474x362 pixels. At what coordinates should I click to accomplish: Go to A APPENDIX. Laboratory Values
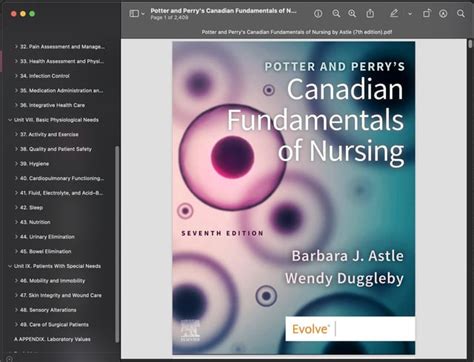tap(52, 339)
